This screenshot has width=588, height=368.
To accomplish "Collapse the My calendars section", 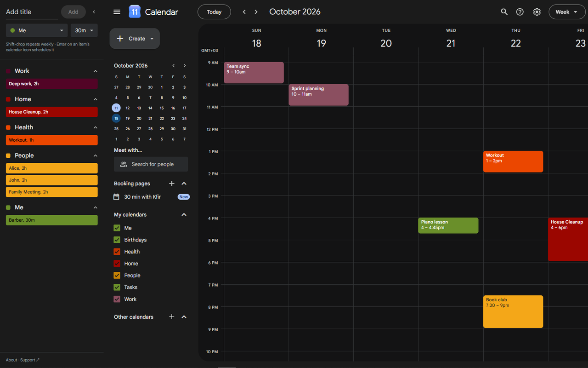I will [x=184, y=215].
